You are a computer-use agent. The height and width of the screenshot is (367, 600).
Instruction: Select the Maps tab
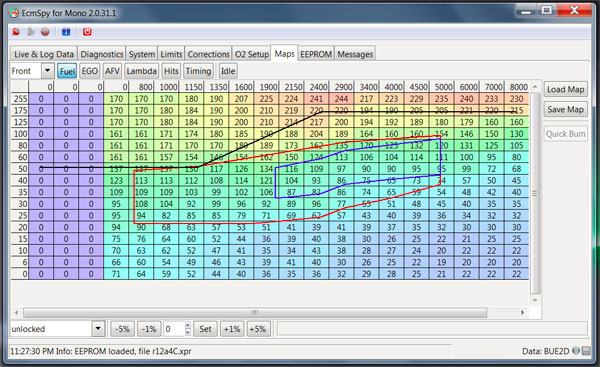[x=284, y=54]
